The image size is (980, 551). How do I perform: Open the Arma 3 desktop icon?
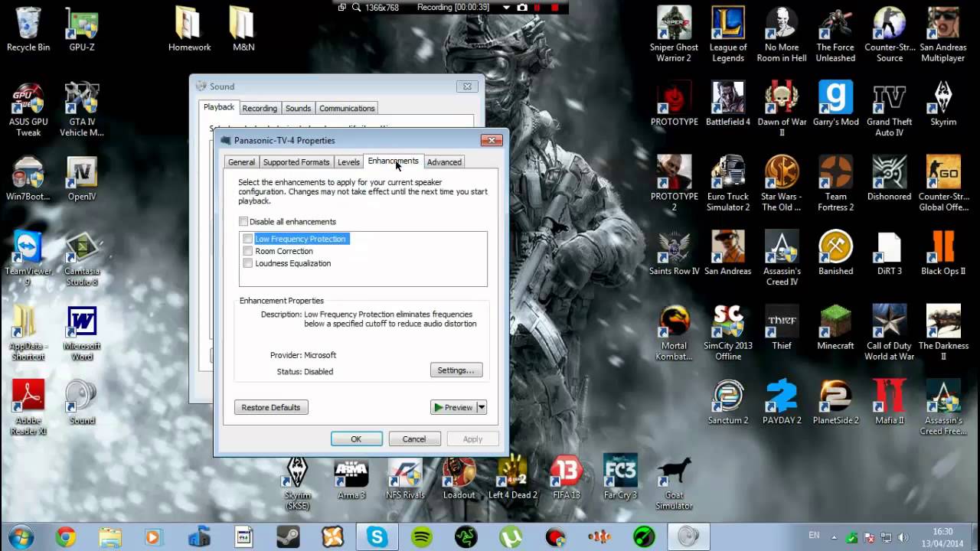click(351, 477)
